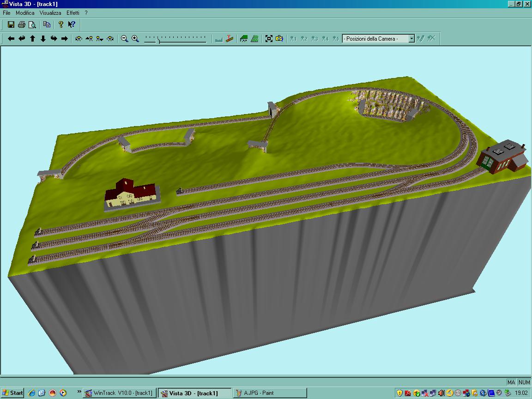Screen dimensions: 532x399
Task: Move camera left with left arrow
Action: tap(11, 39)
